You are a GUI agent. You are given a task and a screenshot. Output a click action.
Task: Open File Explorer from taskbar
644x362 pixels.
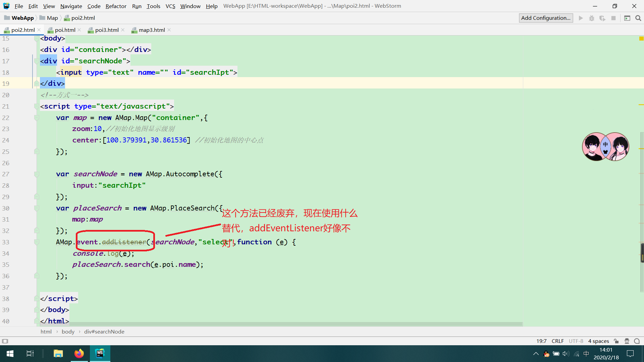coord(58,354)
